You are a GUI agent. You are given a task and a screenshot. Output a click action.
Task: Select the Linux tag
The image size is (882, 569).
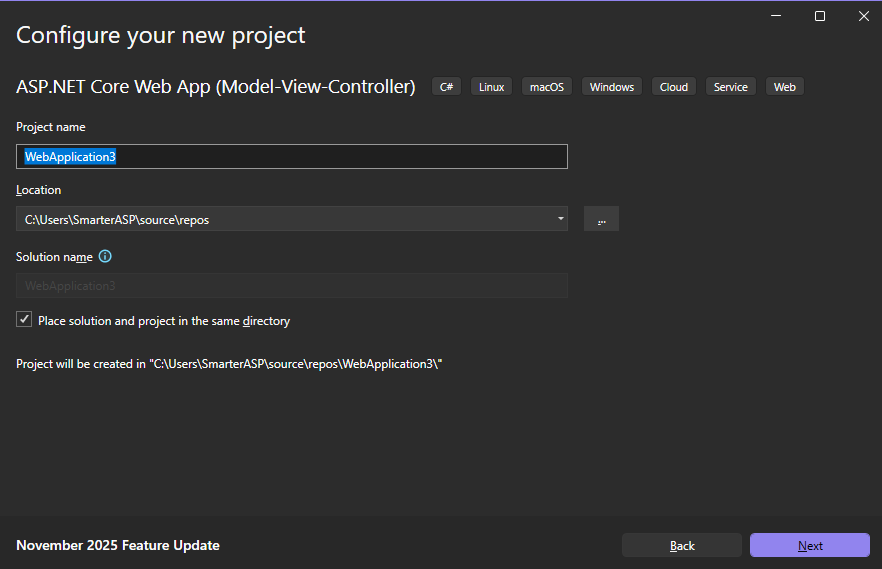coord(491,87)
